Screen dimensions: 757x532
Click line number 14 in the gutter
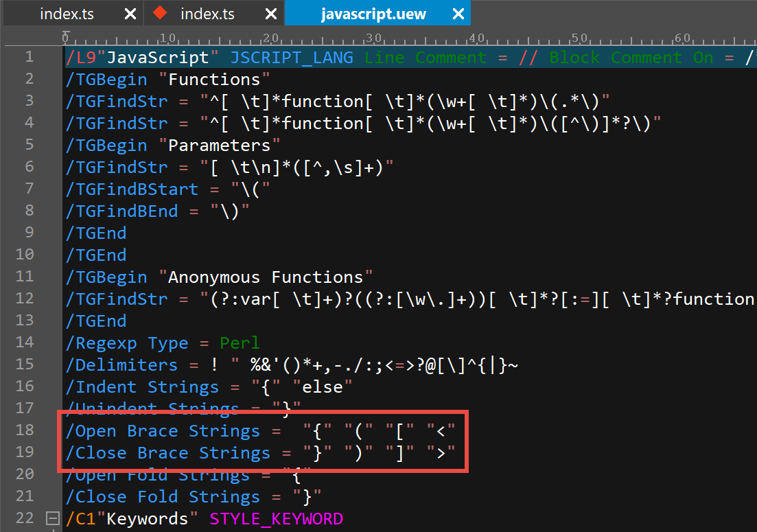25,343
